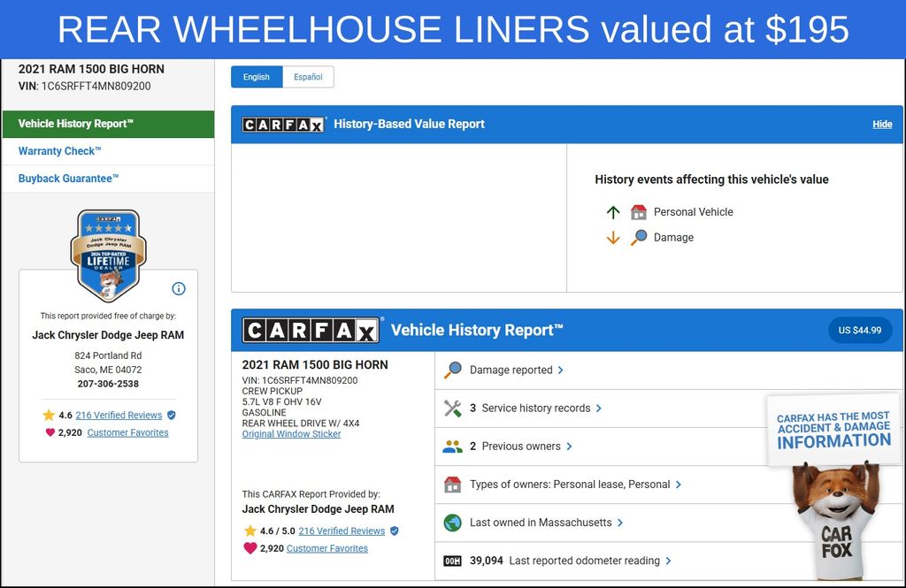This screenshot has height=588, width=906.
Task: Open the Vehicle History Report tab
Action: pos(108,124)
